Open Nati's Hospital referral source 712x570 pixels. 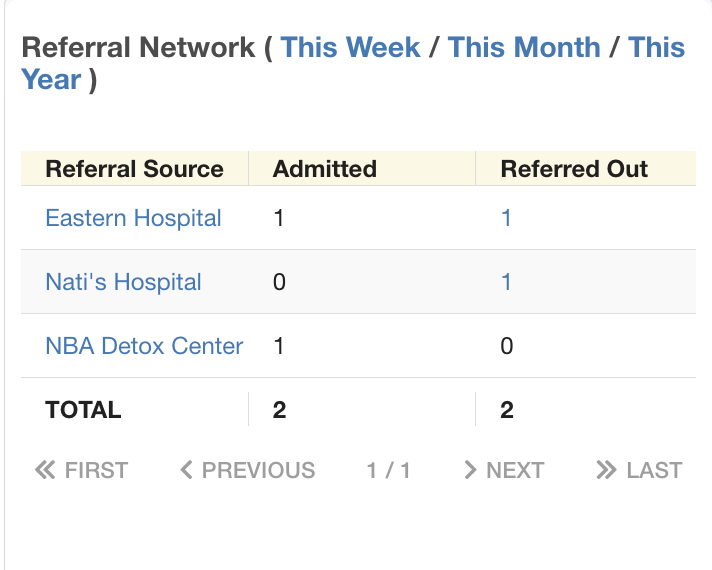pyautogui.click(x=124, y=282)
